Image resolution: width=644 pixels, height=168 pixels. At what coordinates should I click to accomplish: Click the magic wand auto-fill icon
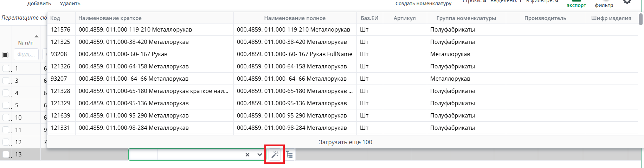[275, 154]
